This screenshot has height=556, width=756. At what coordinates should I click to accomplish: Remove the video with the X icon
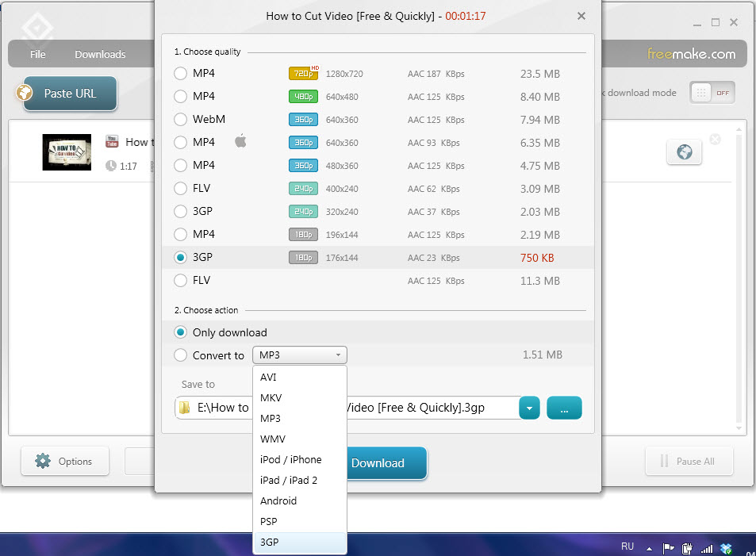[x=715, y=140]
